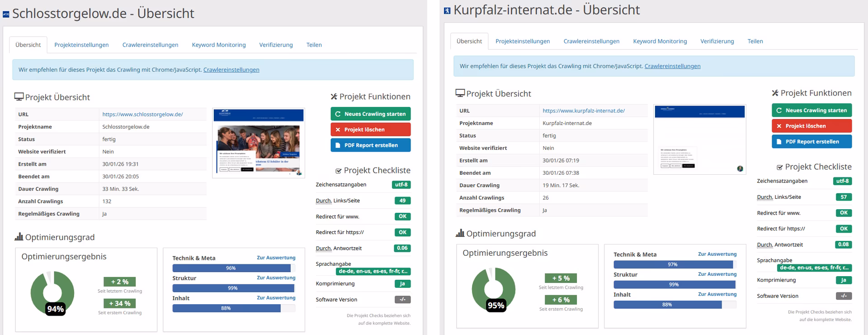868x335 pixels.
Task: Open Struktur Auswertung link for Schlosstorgelow
Action: 276,278
